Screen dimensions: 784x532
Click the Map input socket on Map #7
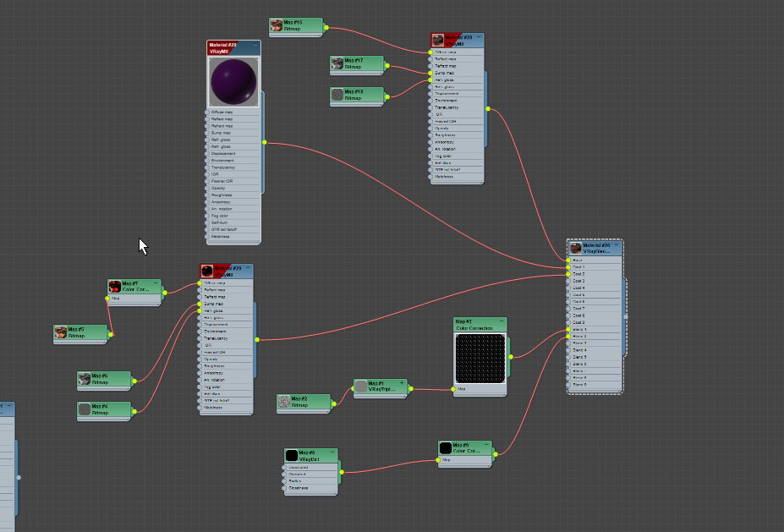click(x=107, y=299)
